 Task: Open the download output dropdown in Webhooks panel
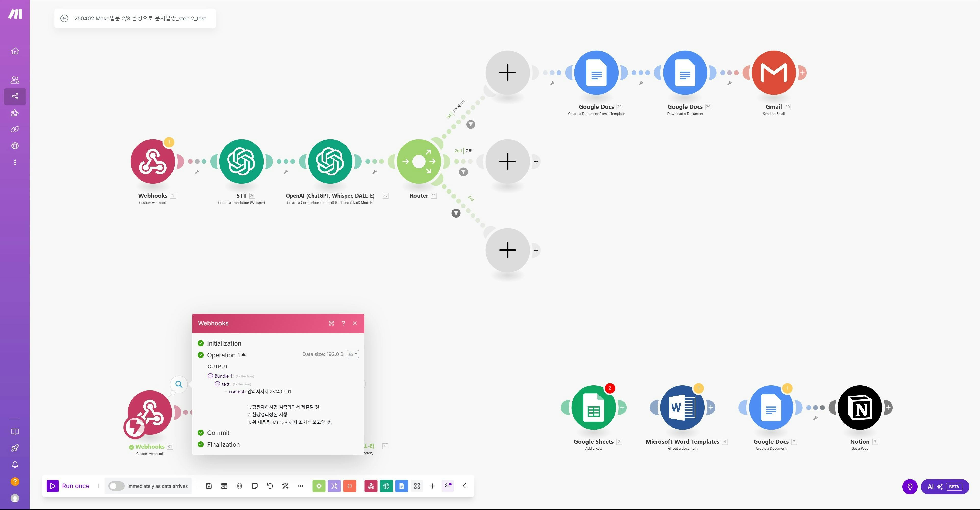pyautogui.click(x=353, y=354)
